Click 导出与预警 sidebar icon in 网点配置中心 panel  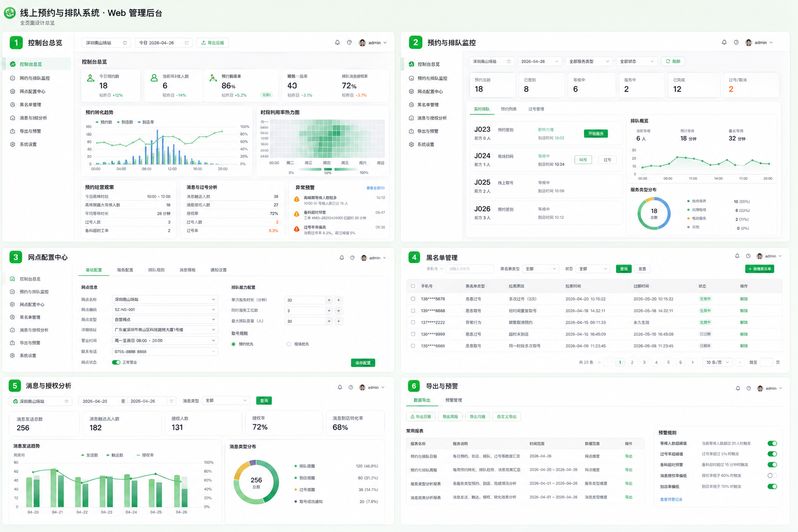[12, 343]
